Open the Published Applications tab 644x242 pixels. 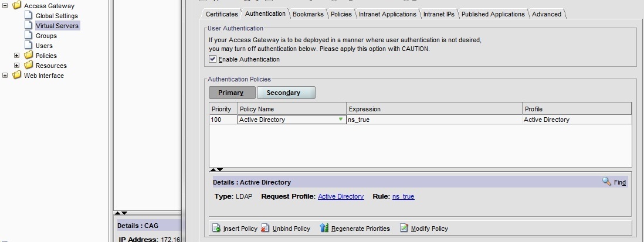493,14
